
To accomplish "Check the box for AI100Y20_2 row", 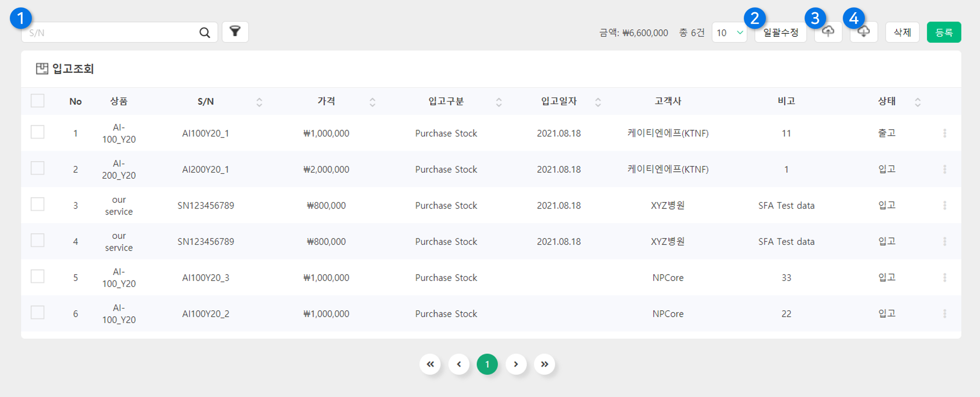I will (38, 312).
